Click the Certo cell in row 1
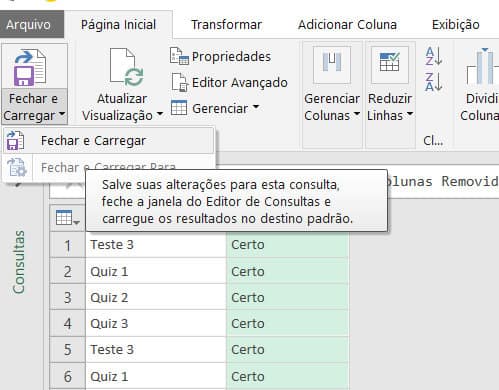 tap(287, 245)
